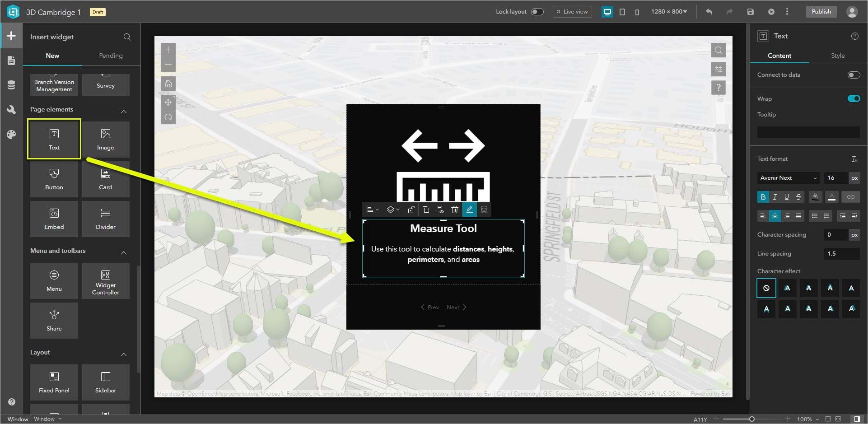Collapse the Page elements section

point(124,111)
